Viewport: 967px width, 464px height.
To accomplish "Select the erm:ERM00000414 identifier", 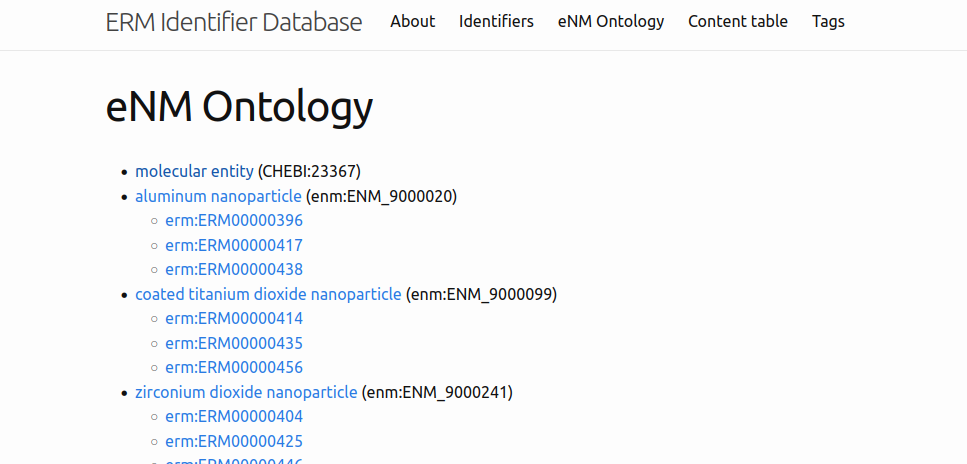I will [x=234, y=318].
